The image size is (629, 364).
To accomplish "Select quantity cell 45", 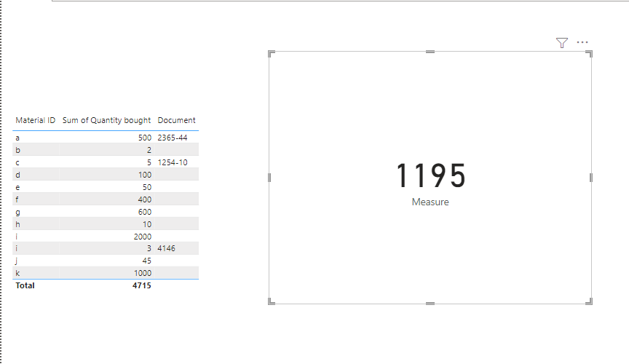I will pyautogui.click(x=147, y=261).
